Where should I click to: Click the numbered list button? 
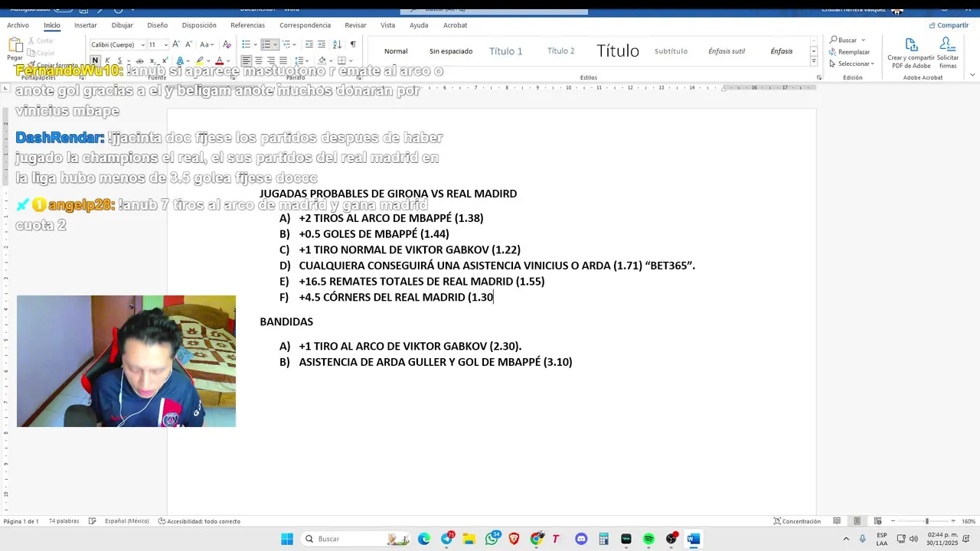pos(266,44)
